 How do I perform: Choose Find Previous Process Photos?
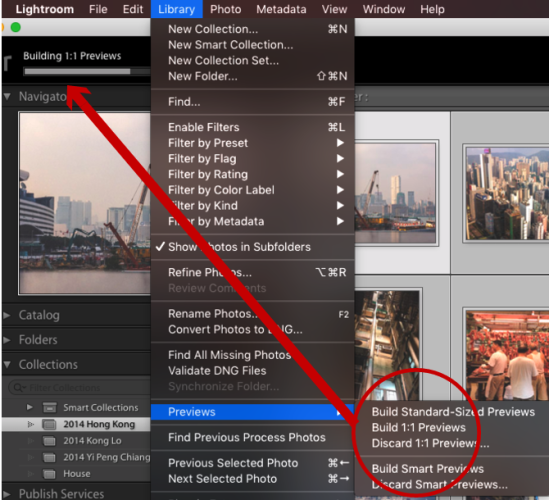[x=252, y=438]
